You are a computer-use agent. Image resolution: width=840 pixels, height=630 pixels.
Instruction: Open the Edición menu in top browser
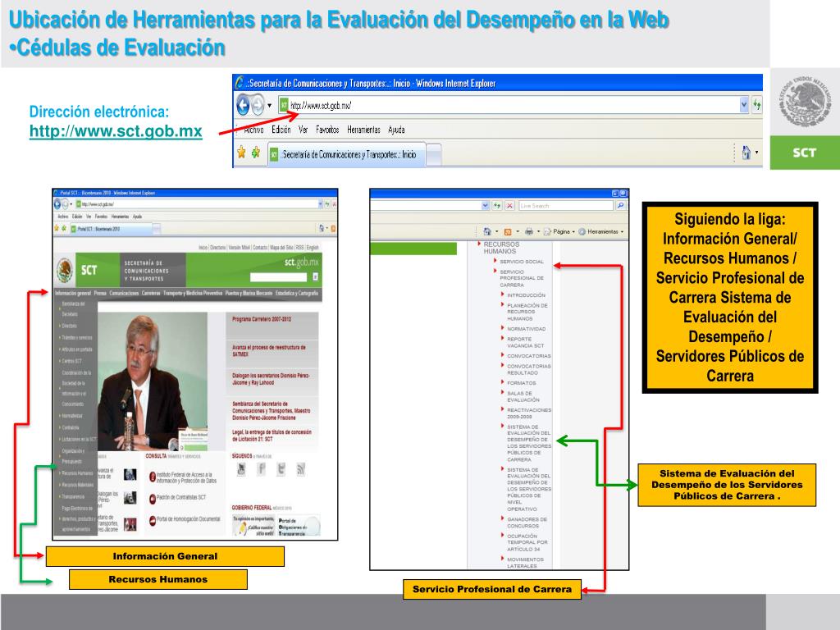[x=281, y=130]
